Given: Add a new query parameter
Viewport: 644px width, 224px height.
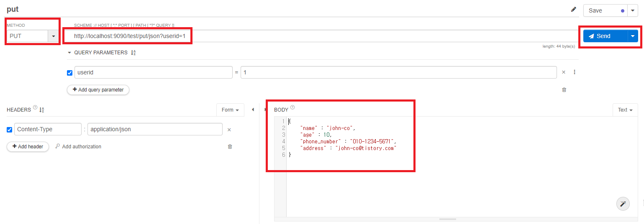Looking at the screenshot, I should 98,89.
